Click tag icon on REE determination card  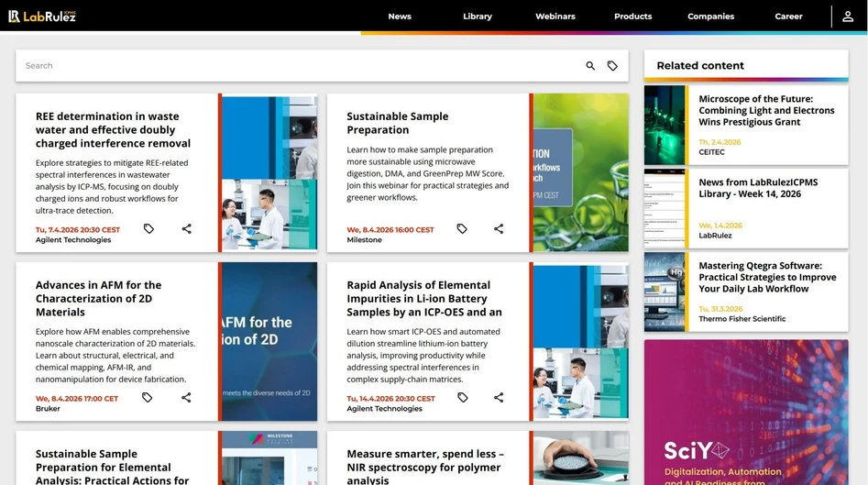click(x=148, y=228)
